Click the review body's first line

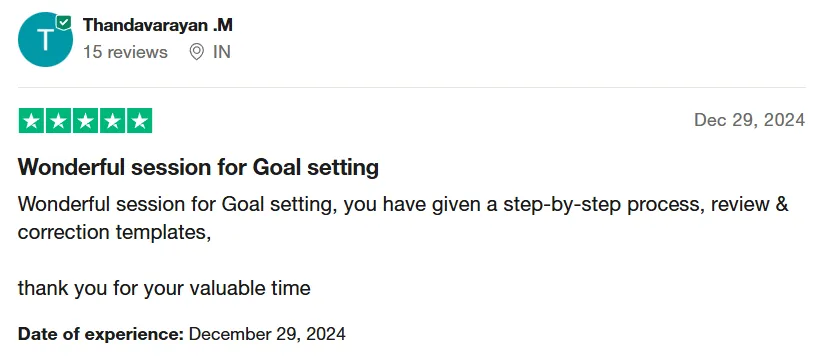(x=403, y=204)
